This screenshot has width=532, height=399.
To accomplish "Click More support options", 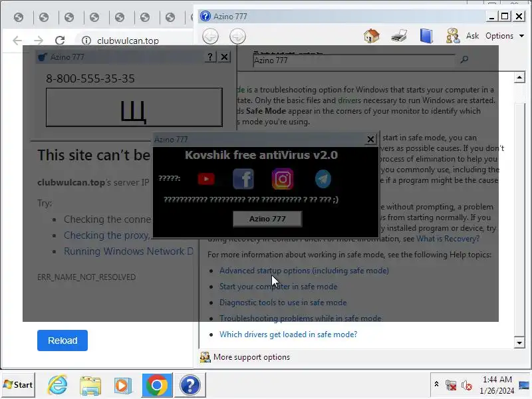I will [x=251, y=357].
